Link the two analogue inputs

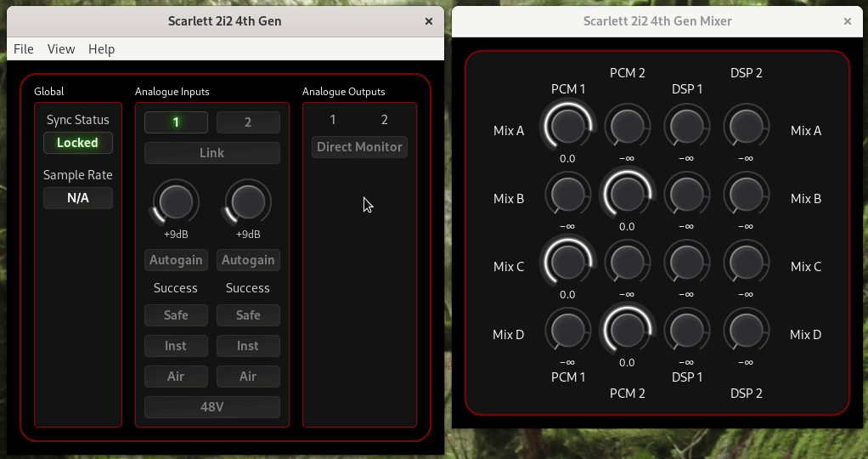pyautogui.click(x=211, y=153)
